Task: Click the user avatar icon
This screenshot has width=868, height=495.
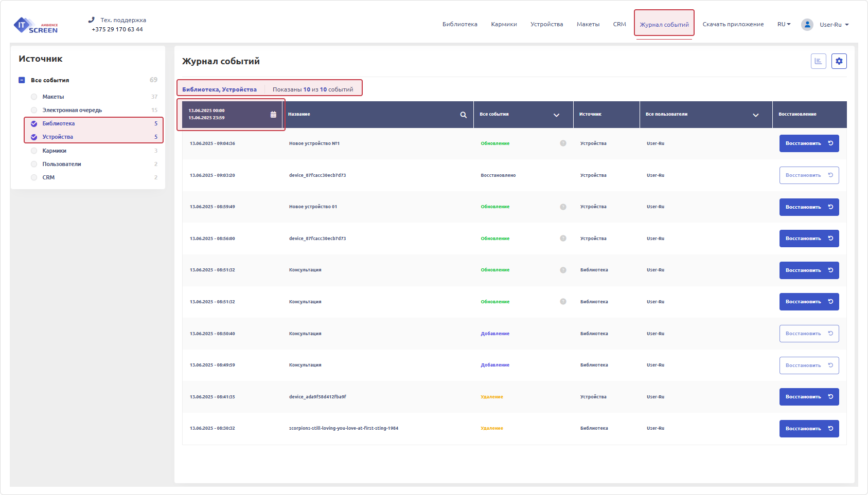Action: [807, 25]
